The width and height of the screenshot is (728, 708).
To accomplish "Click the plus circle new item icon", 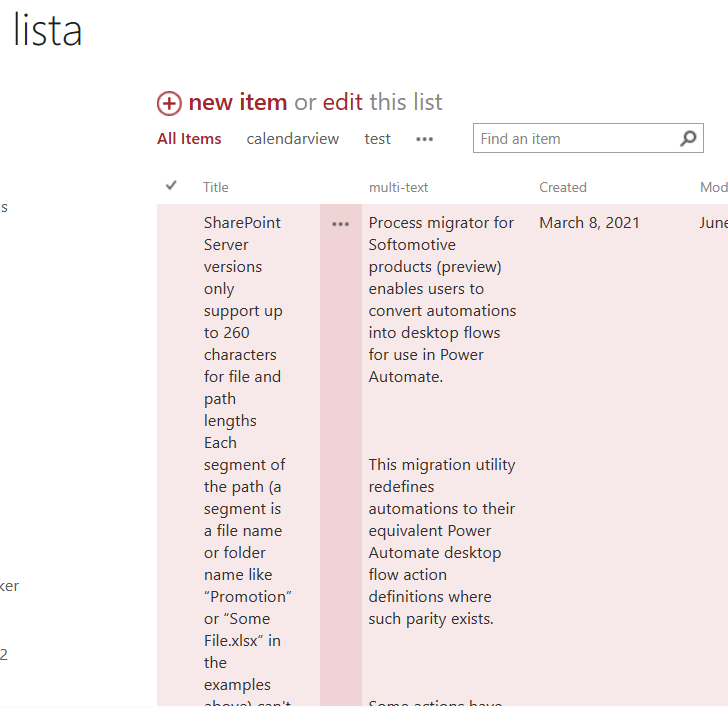I will (169, 103).
